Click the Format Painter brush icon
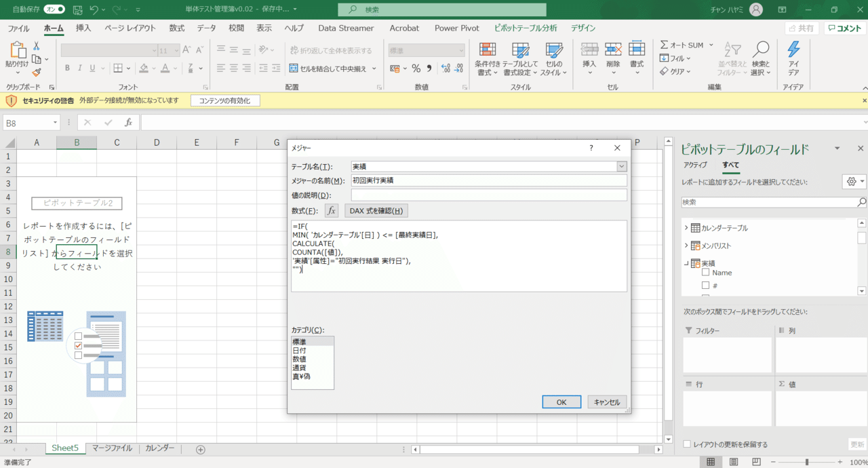The height and width of the screenshot is (468, 868). pyautogui.click(x=37, y=72)
